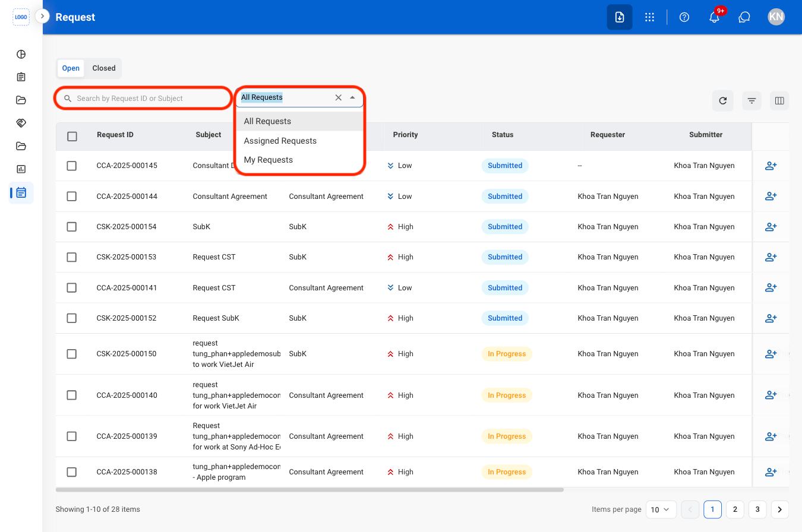The height and width of the screenshot is (532, 802).
Task: Assign user for row CCA-2025-000144
Action: (x=771, y=196)
